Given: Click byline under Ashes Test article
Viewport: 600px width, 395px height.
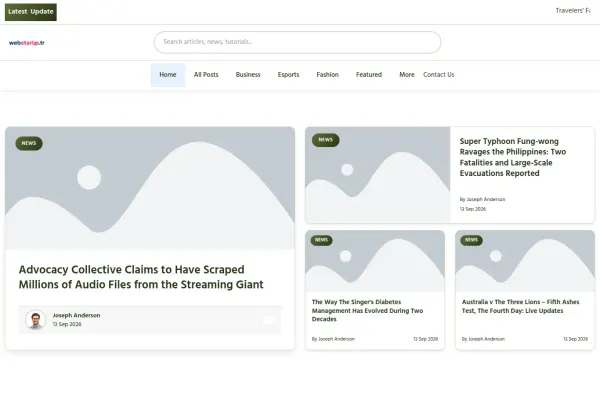Looking at the screenshot, I should click(483, 339).
